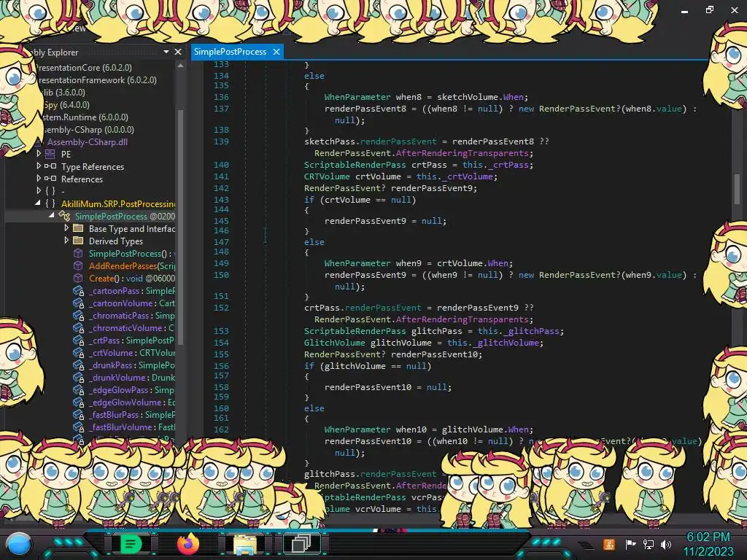Click the Create() method cube icon
Image resolution: width=747 pixels, height=560 pixels.
point(78,278)
